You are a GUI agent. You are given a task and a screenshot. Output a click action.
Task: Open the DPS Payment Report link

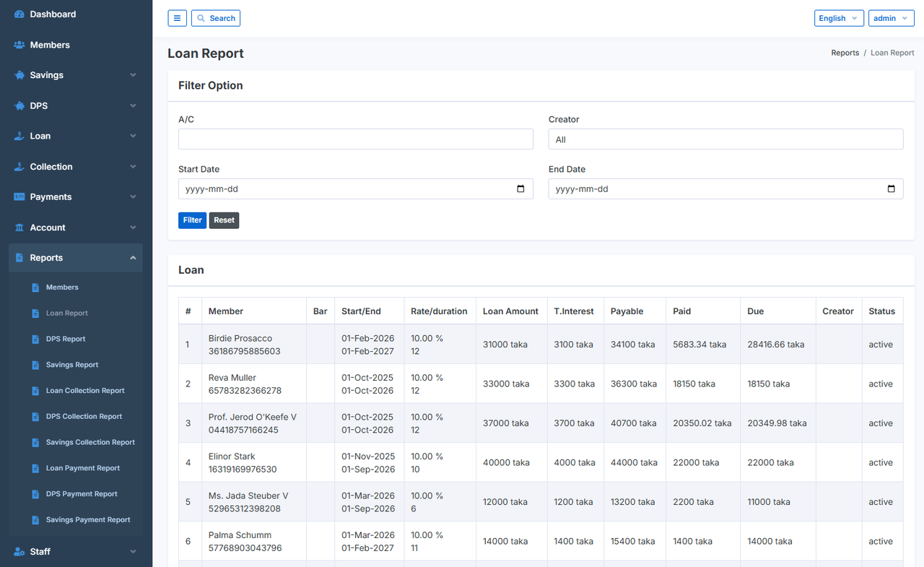(x=82, y=494)
